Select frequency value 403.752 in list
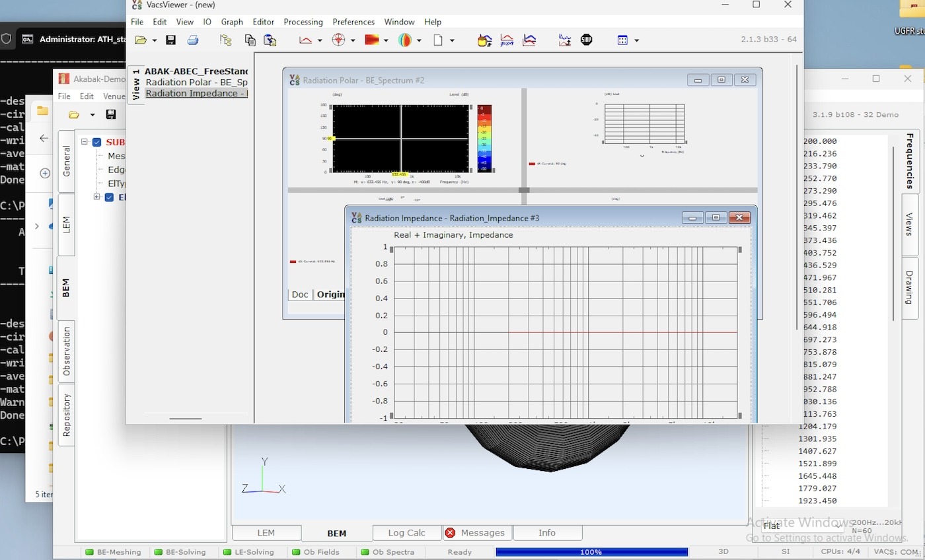The width and height of the screenshot is (925, 560). coord(820,252)
